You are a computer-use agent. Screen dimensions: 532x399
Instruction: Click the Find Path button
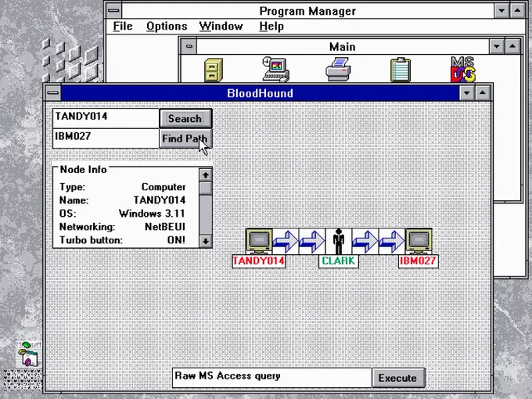pyautogui.click(x=185, y=138)
